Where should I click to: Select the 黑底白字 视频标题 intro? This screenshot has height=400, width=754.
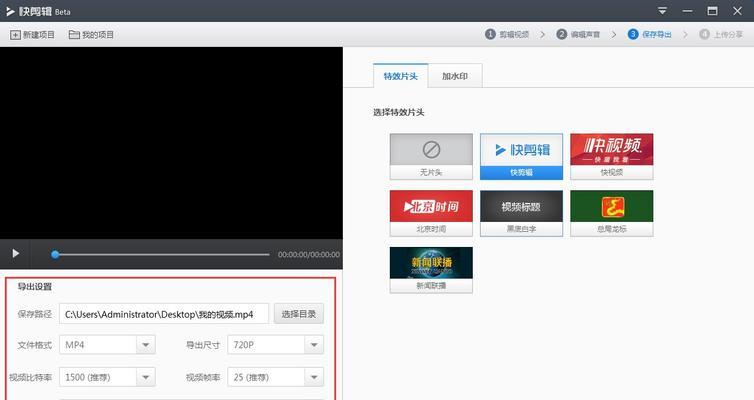(x=521, y=213)
